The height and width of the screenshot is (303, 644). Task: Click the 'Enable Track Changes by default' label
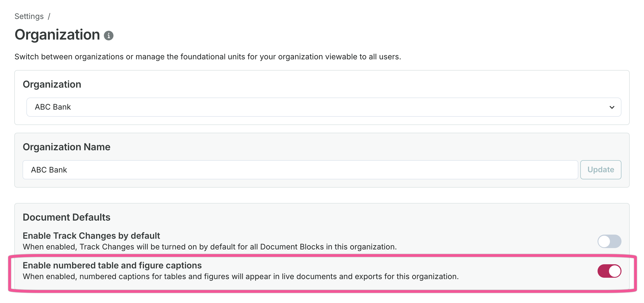pos(91,236)
